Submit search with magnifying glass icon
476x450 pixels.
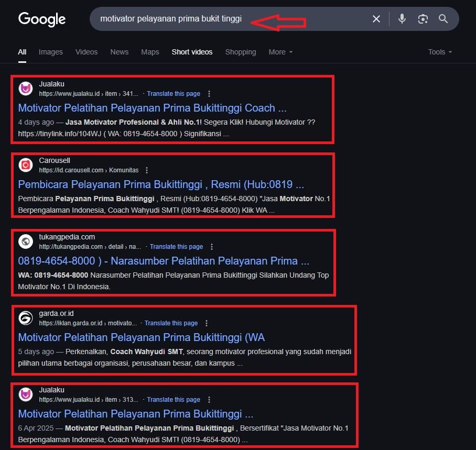pyautogui.click(x=443, y=19)
